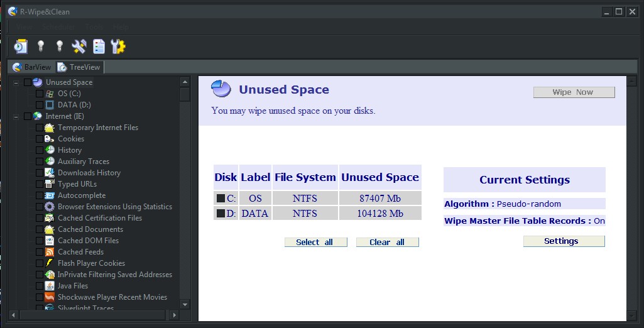Enable the Cached Feeds checkbox
The image size is (644, 328).
click(40, 252)
